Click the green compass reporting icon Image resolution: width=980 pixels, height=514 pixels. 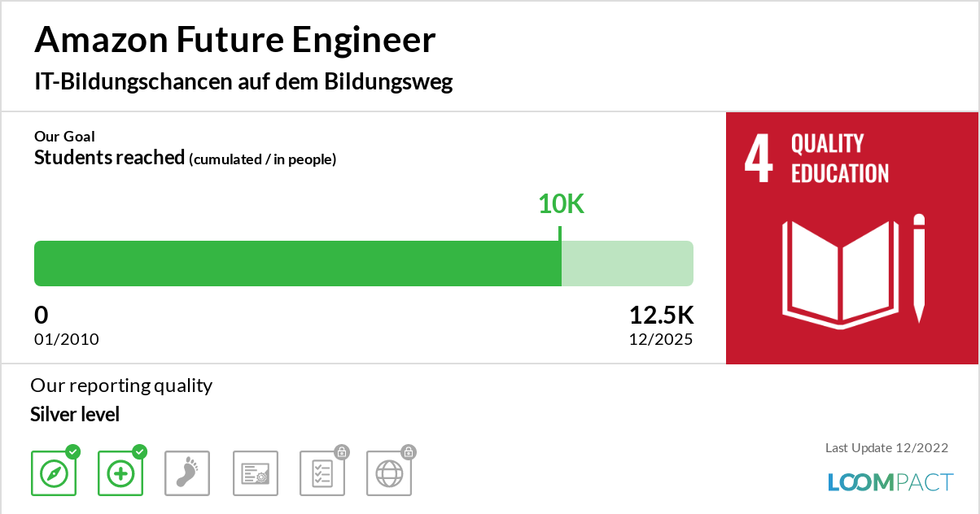coord(54,473)
